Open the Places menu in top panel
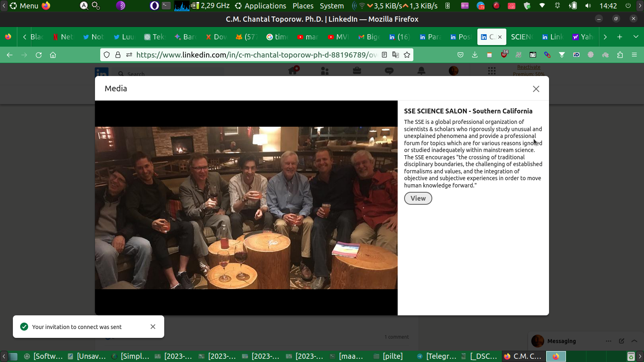The width and height of the screenshot is (644, 362). point(303,6)
